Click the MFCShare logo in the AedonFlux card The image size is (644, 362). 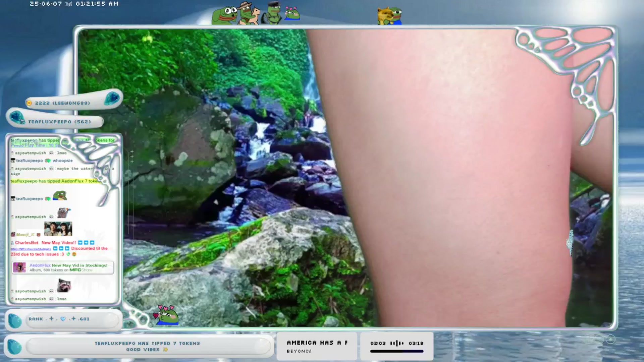point(80,270)
